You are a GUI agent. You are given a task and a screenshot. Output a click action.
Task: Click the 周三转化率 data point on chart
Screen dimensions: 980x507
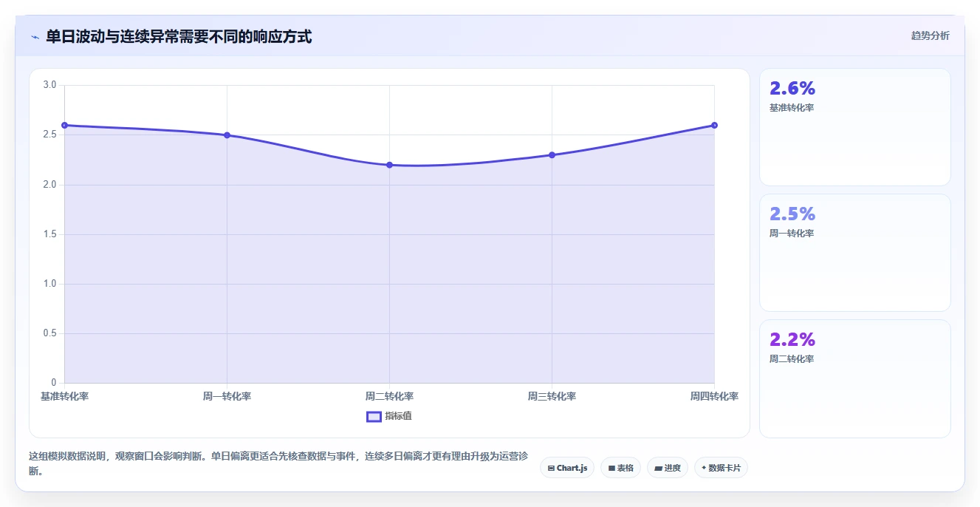coord(552,155)
